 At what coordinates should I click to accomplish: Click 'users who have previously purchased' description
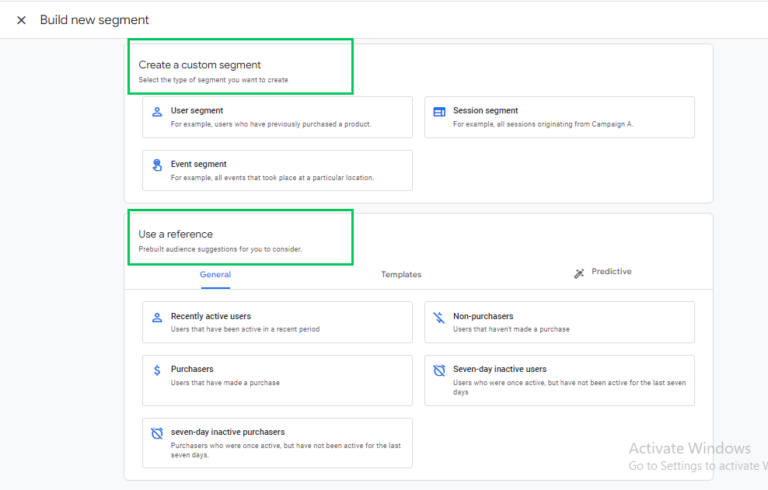click(x=271, y=124)
